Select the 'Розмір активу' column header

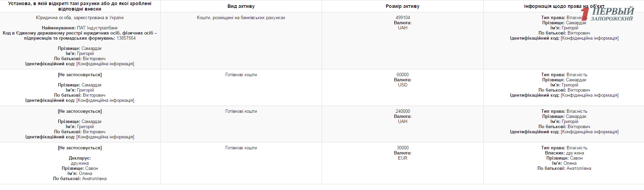coord(402,6)
